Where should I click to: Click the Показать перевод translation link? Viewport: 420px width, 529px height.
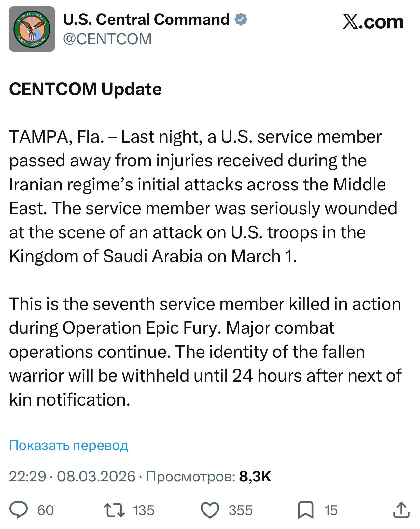(69, 445)
